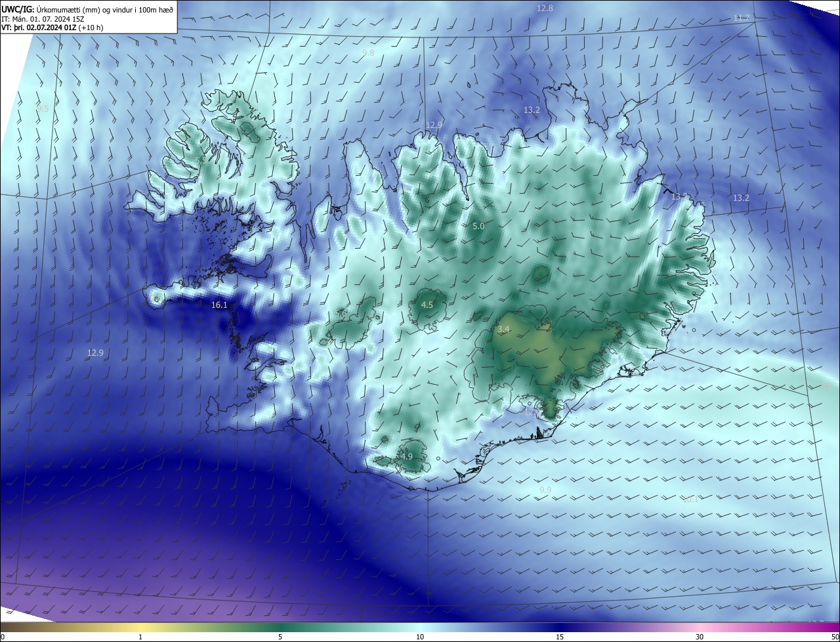Click the 5.6 value near Langjökull glacier

[341, 314]
